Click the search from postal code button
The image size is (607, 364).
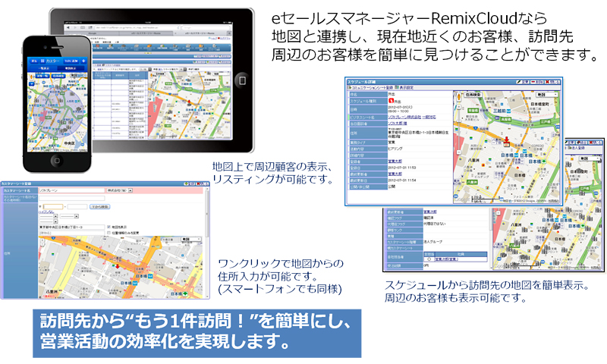99,206
